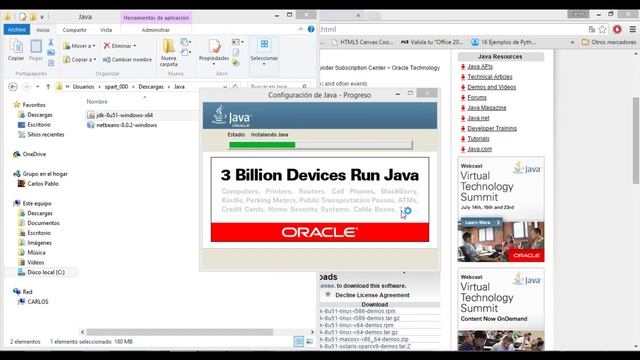Click Learn More on the Webcast banner

(x=482, y=222)
